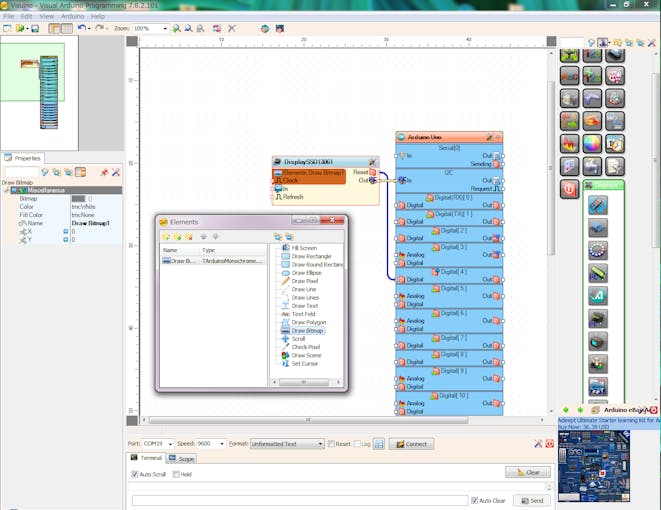Click the Connect button
This screenshot has width=661, height=510.
click(411, 444)
